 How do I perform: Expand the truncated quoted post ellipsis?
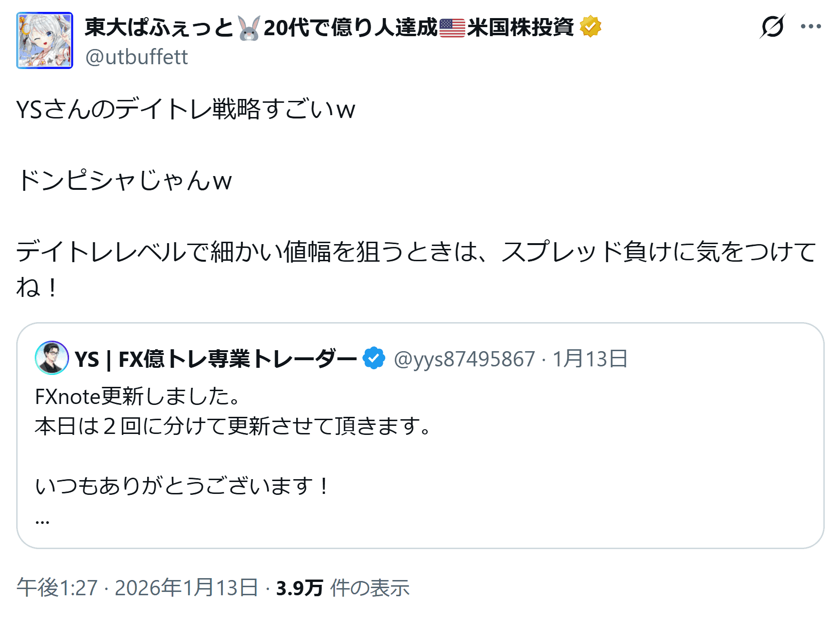click(42, 520)
